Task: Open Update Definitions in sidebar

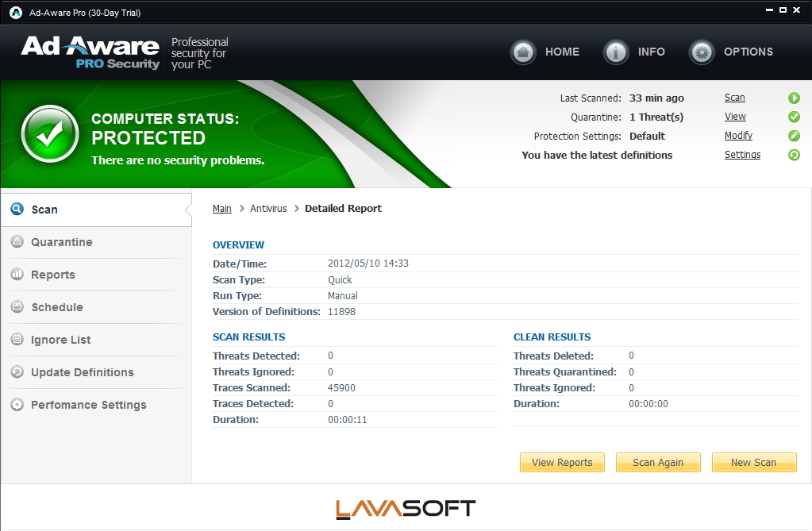Action: click(96, 372)
